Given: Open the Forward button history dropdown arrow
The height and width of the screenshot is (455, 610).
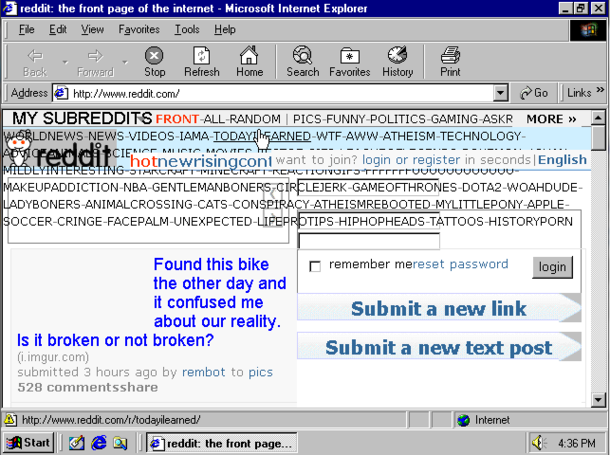Looking at the screenshot, I should pyautogui.click(x=125, y=62).
